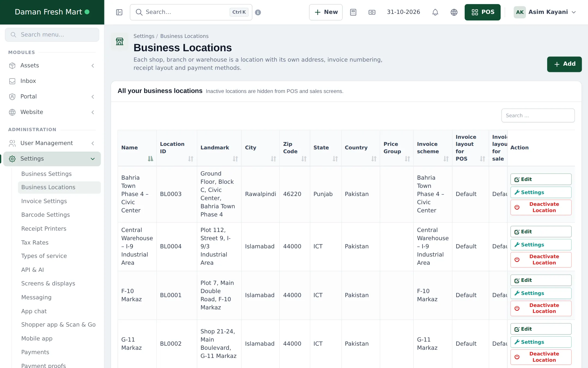Click the info icon beside search box
This screenshot has height=368, width=588.
pyautogui.click(x=258, y=12)
